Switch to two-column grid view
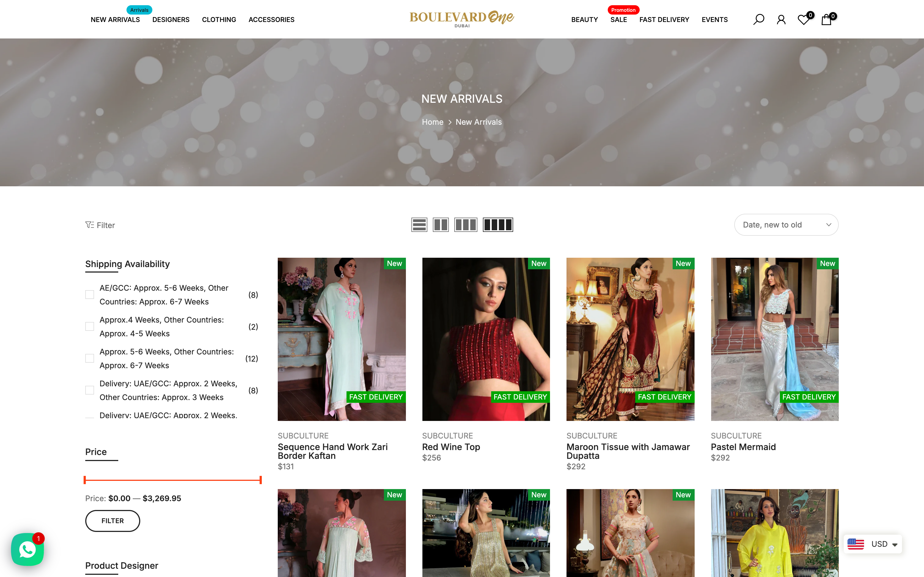Viewport: 924px width, 577px height. [441, 224]
